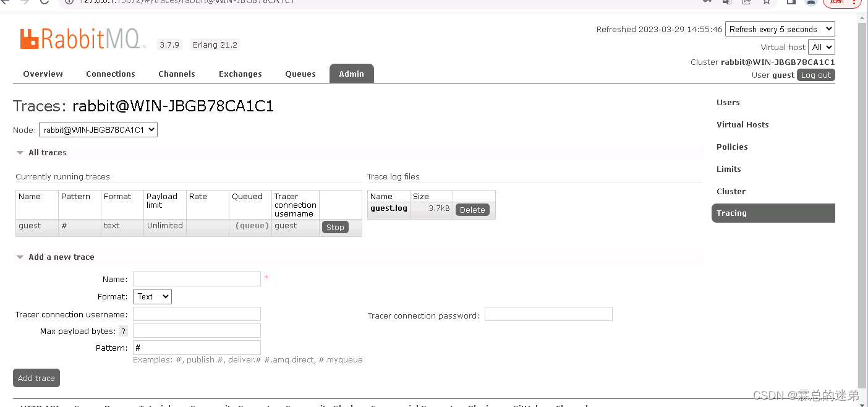Click the trace Name input field

(197, 278)
